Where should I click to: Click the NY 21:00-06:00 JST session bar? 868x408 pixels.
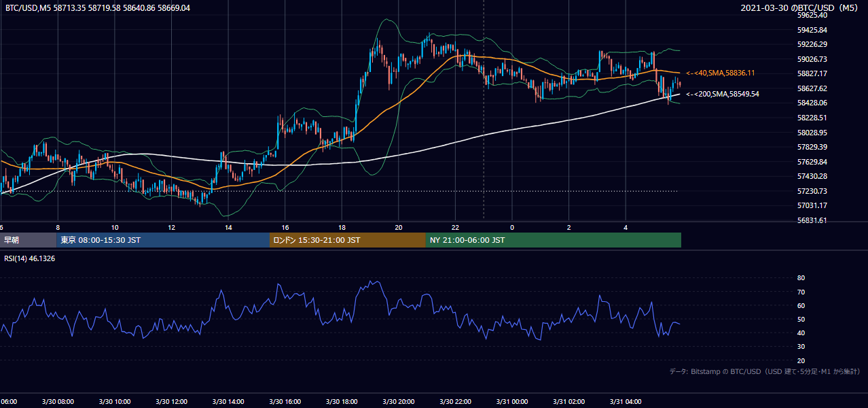(x=553, y=240)
